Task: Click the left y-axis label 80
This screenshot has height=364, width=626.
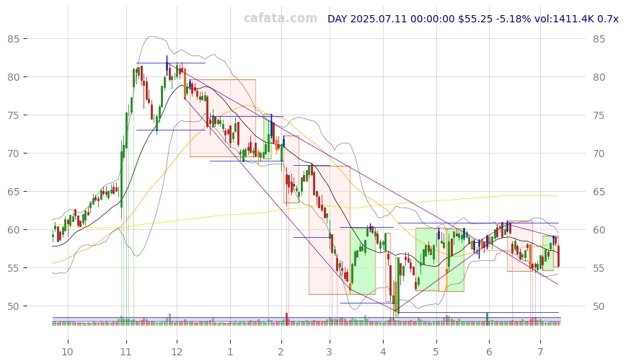Action: 13,77
